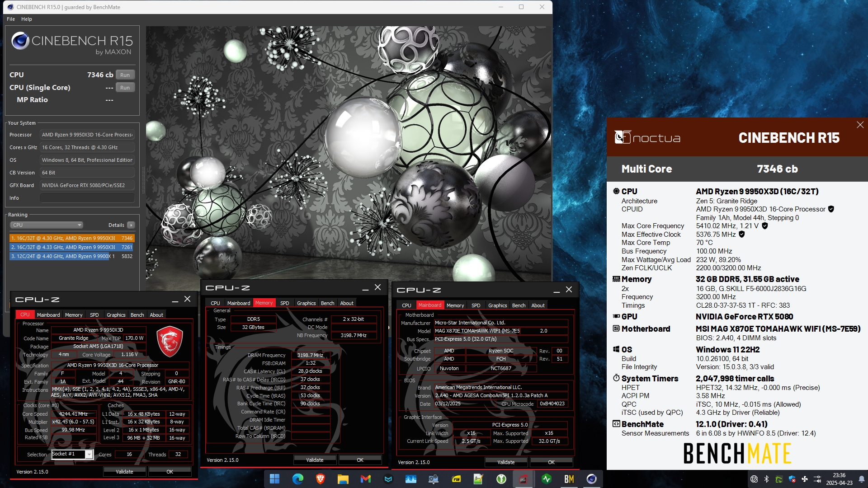Open the network globe tray icon
The height and width of the screenshot is (488, 868).
[x=754, y=479]
